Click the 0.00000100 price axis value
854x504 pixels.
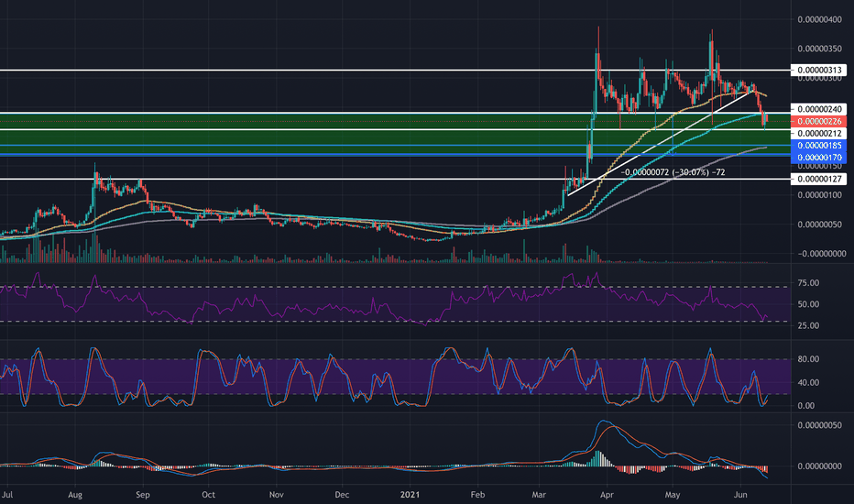[x=819, y=195]
